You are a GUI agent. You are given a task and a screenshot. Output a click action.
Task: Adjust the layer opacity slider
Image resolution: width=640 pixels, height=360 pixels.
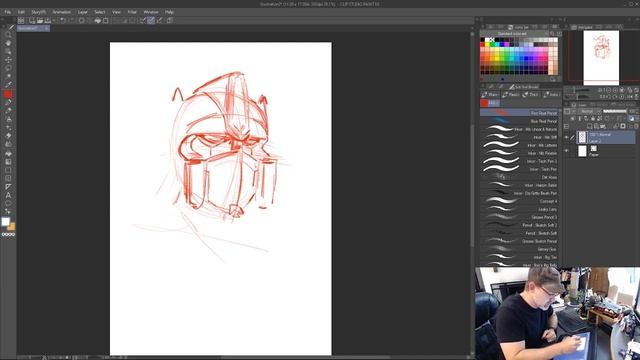click(x=615, y=111)
